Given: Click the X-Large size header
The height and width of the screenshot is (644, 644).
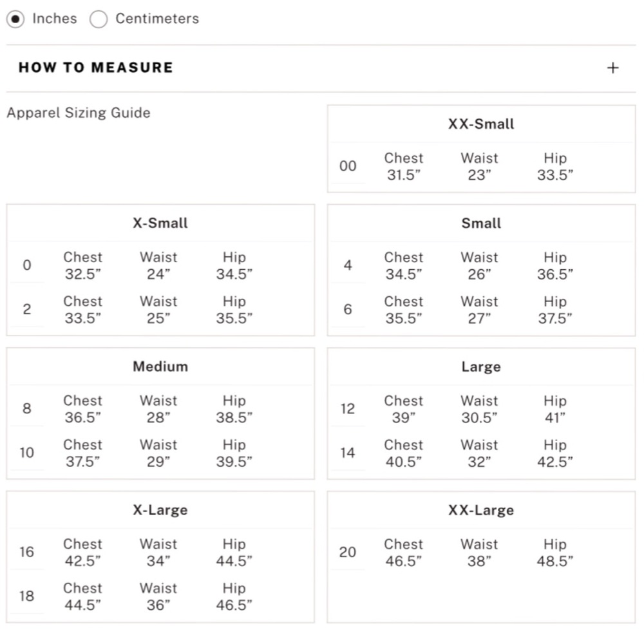Looking at the screenshot, I should (160, 509).
